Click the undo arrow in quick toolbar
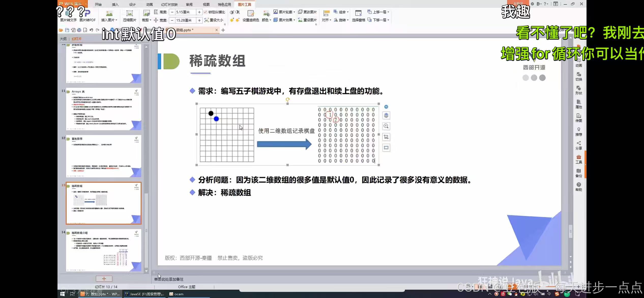 pyautogui.click(x=91, y=30)
